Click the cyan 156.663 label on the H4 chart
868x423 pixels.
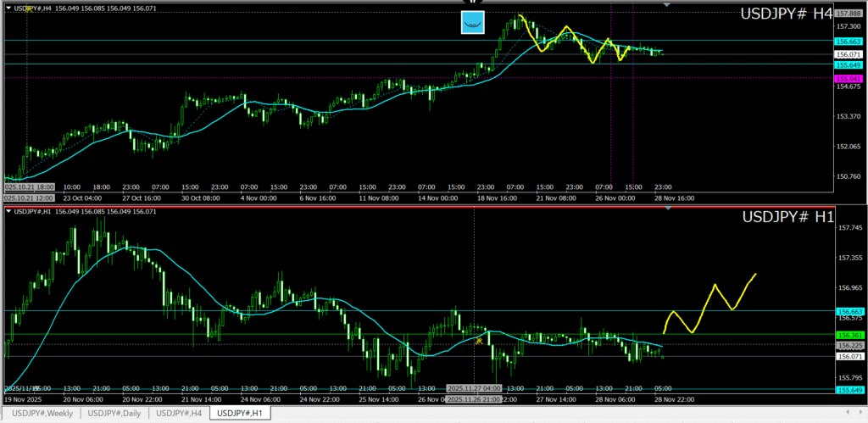point(849,41)
